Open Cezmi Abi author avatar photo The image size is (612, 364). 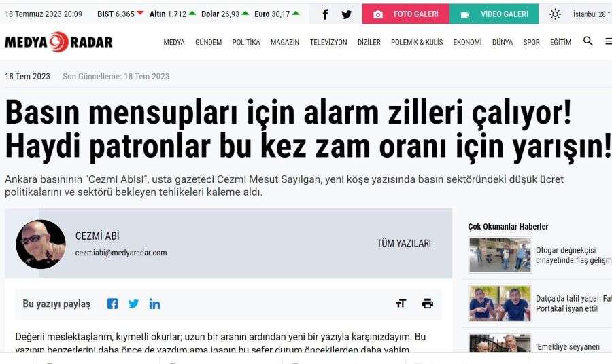(41, 244)
